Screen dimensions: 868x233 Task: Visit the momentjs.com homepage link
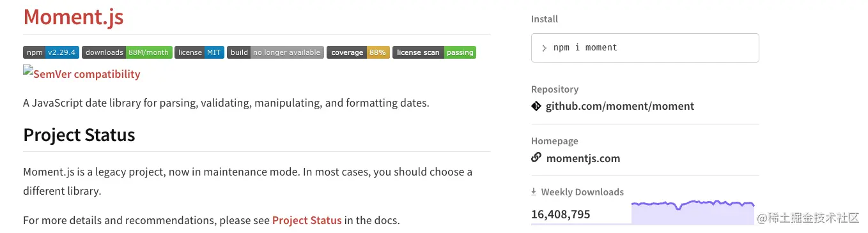pyautogui.click(x=583, y=158)
